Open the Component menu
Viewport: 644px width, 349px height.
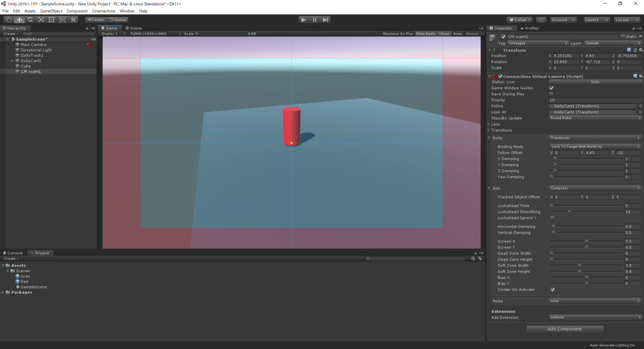tap(77, 11)
